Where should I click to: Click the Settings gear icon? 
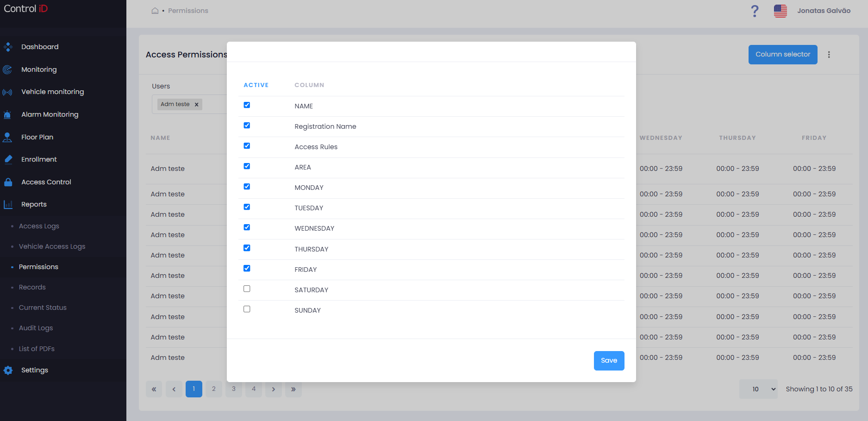pos(8,370)
